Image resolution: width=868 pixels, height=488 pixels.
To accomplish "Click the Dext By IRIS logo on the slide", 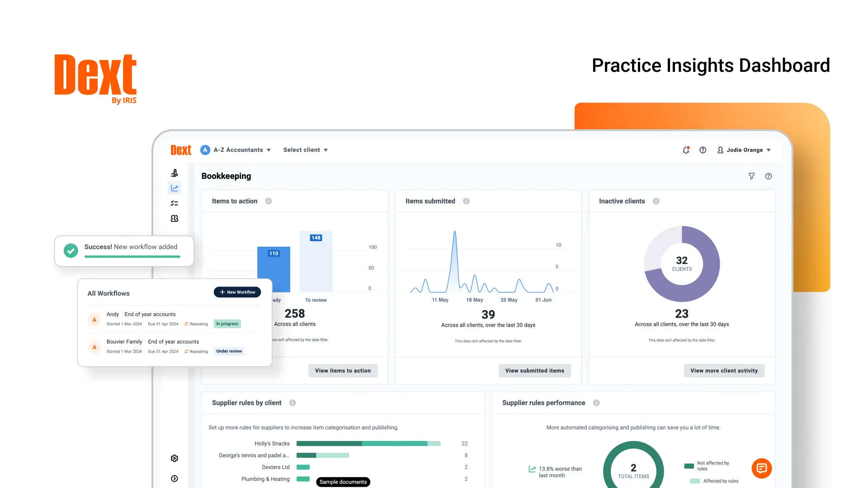I will tap(95, 79).
